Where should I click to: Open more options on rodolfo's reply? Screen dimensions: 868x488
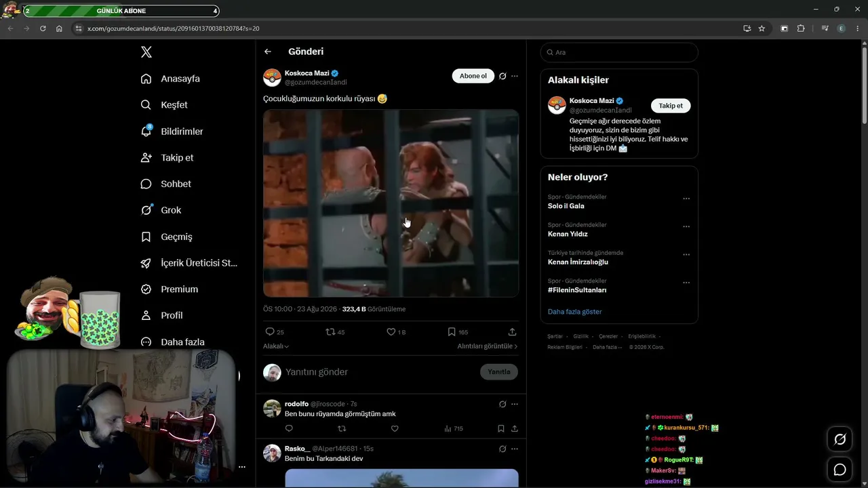515,404
